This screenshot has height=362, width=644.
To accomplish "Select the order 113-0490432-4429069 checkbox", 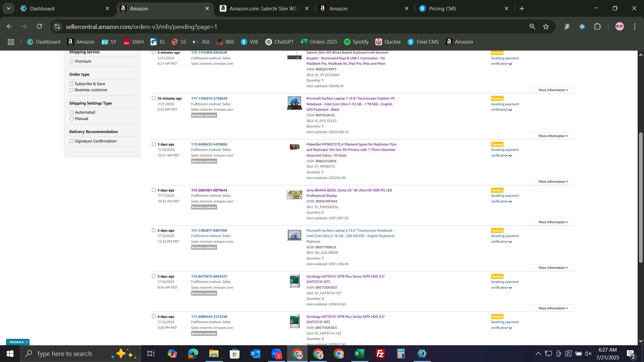I will point(154,144).
